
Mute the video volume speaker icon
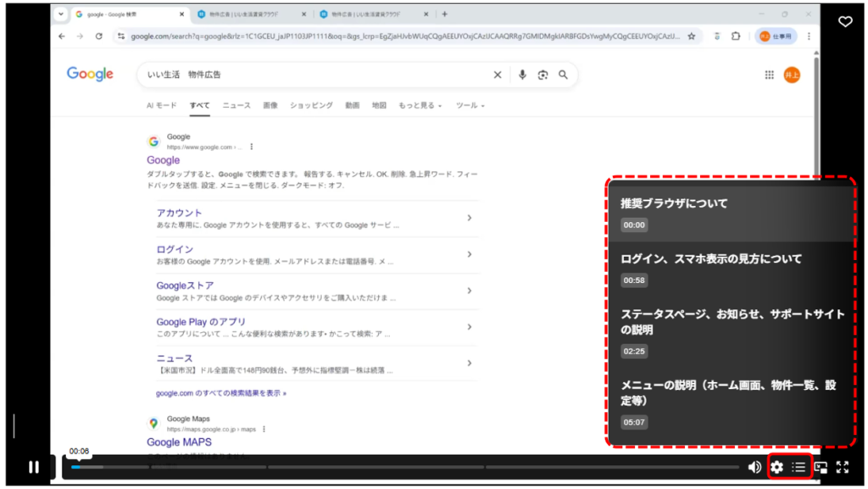pyautogui.click(x=754, y=468)
